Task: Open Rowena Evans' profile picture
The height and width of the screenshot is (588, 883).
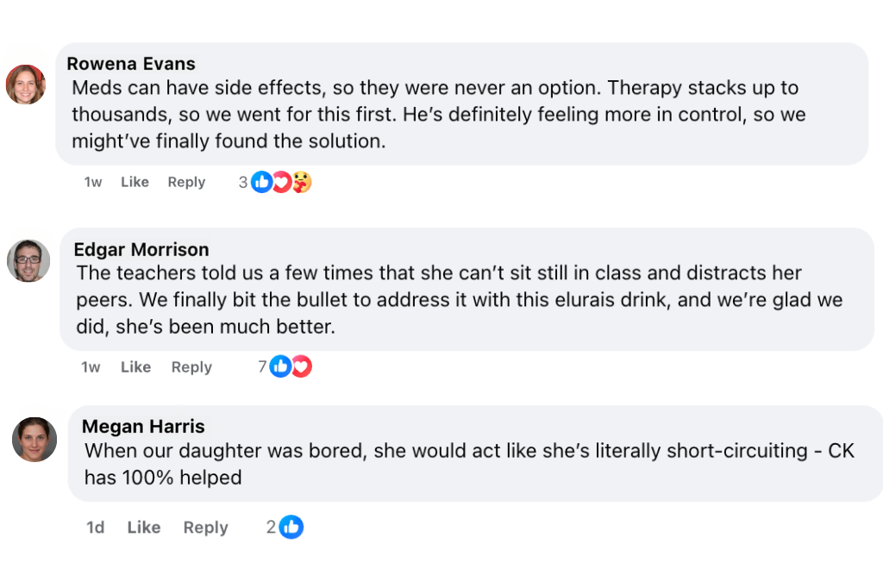Action: tap(26, 84)
